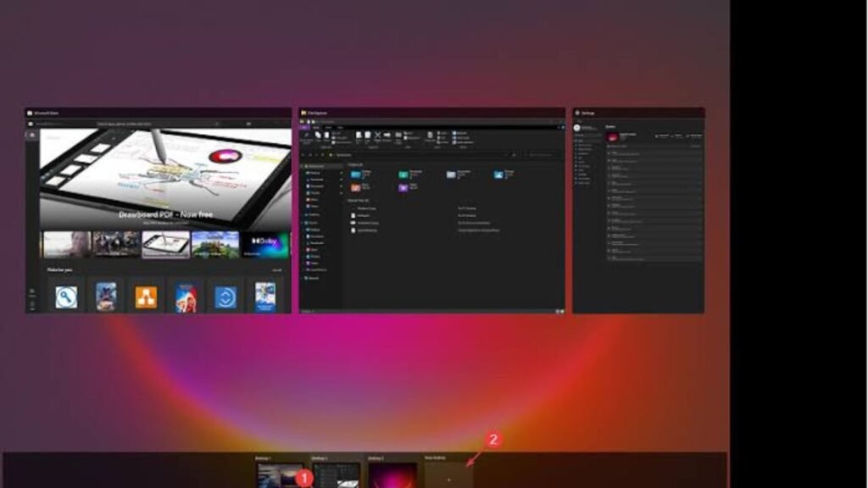This screenshot has width=868, height=488.
Task: Open the purple Videos folder icon
Action: pos(403,187)
